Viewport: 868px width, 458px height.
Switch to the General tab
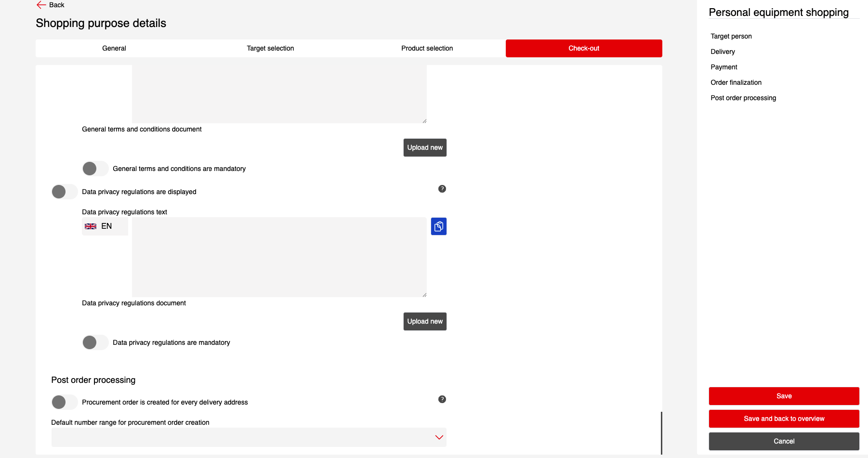114,48
